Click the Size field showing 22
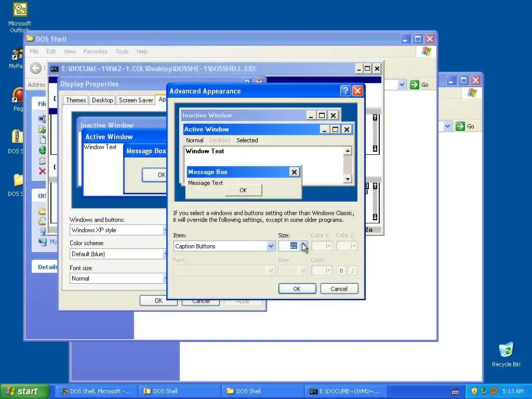Screen dimensions: 532x399 [289, 246]
